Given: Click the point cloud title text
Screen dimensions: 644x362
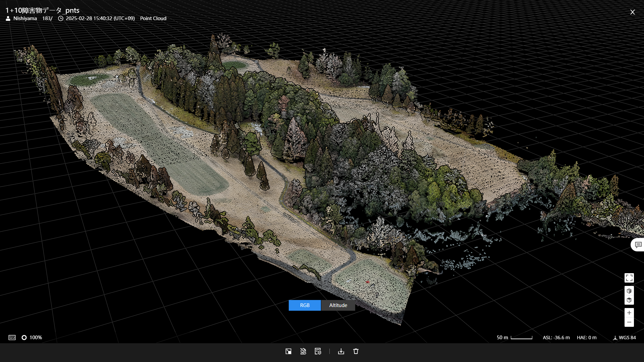Looking at the screenshot, I should pos(42,10).
